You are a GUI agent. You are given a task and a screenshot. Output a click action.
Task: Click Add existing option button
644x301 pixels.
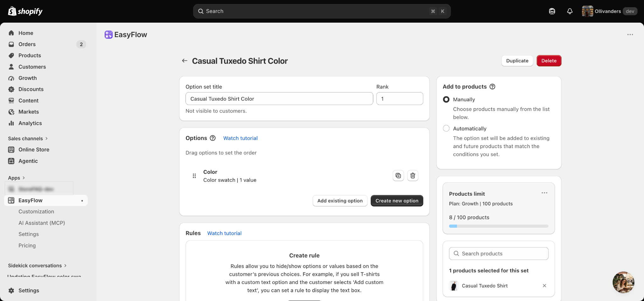point(340,201)
